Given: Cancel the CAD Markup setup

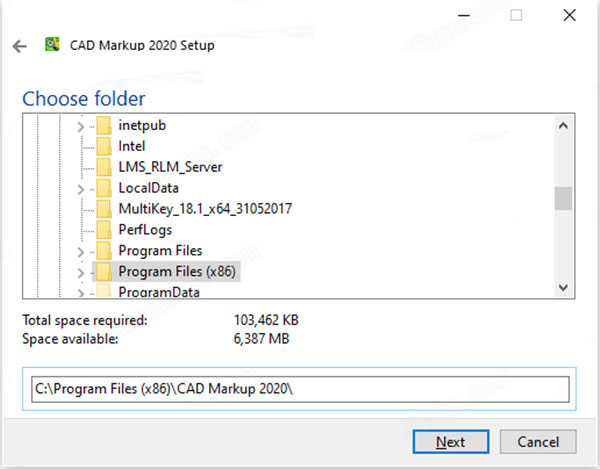Looking at the screenshot, I should point(538,442).
